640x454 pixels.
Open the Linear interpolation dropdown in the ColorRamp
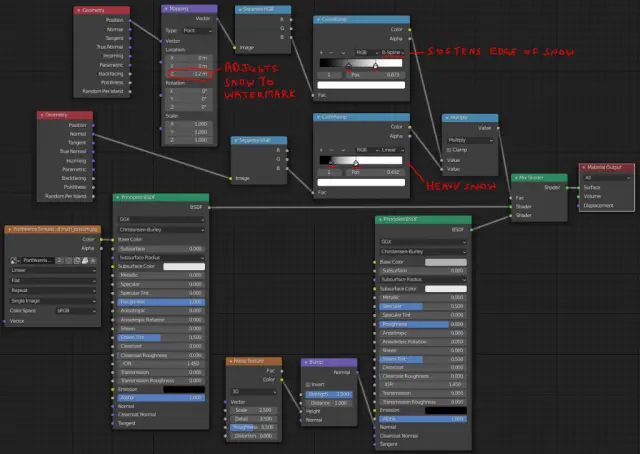392,150
